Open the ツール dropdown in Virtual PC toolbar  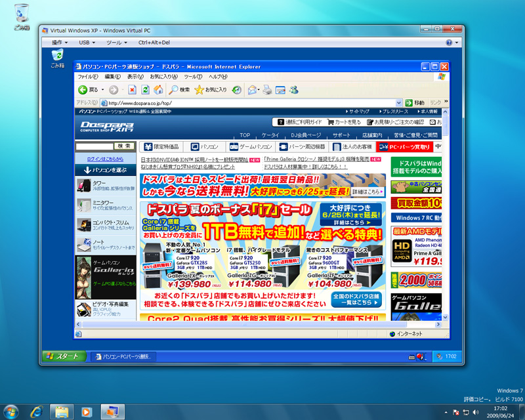pos(117,42)
